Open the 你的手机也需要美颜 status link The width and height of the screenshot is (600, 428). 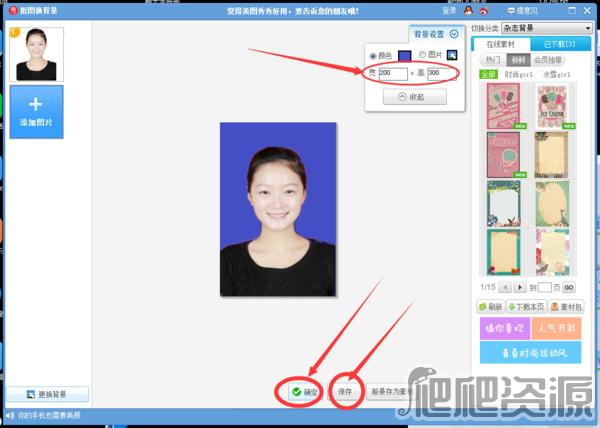coord(49,415)
